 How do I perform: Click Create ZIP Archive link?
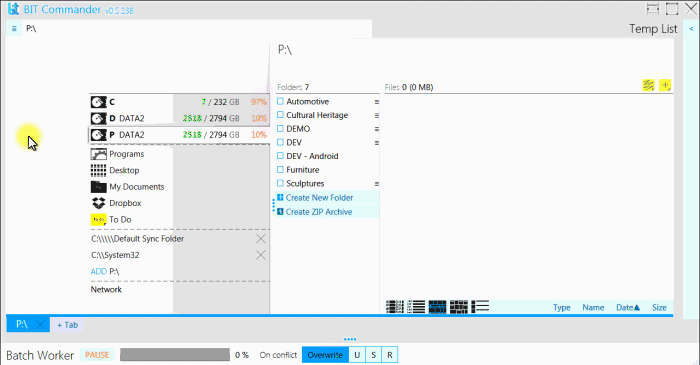point(319,212)
